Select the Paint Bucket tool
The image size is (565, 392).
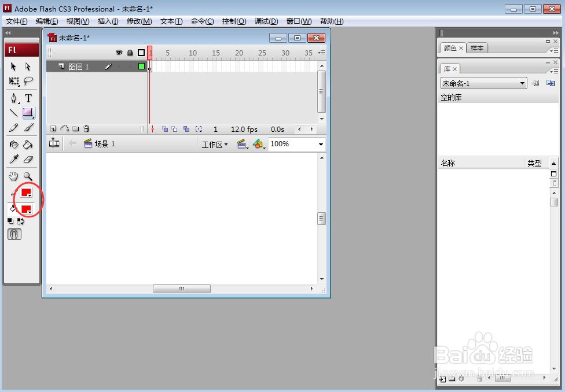(x=28, y=145)
